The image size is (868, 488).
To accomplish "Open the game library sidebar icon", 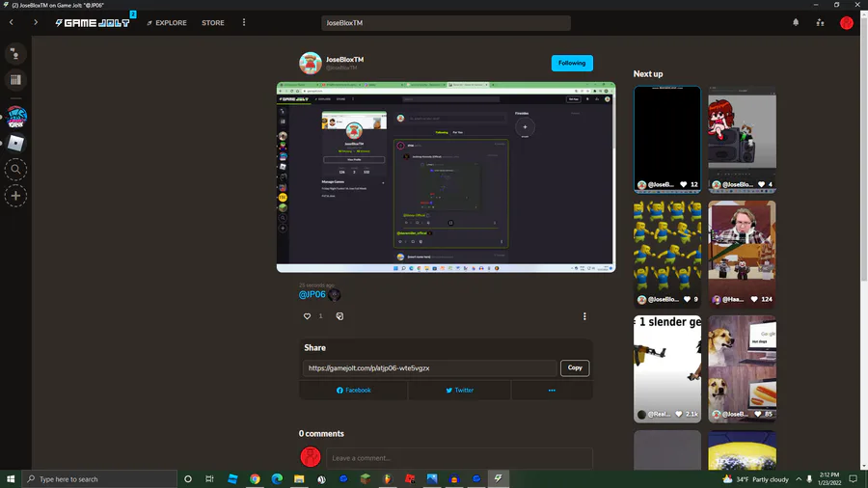I will [15, 80].
